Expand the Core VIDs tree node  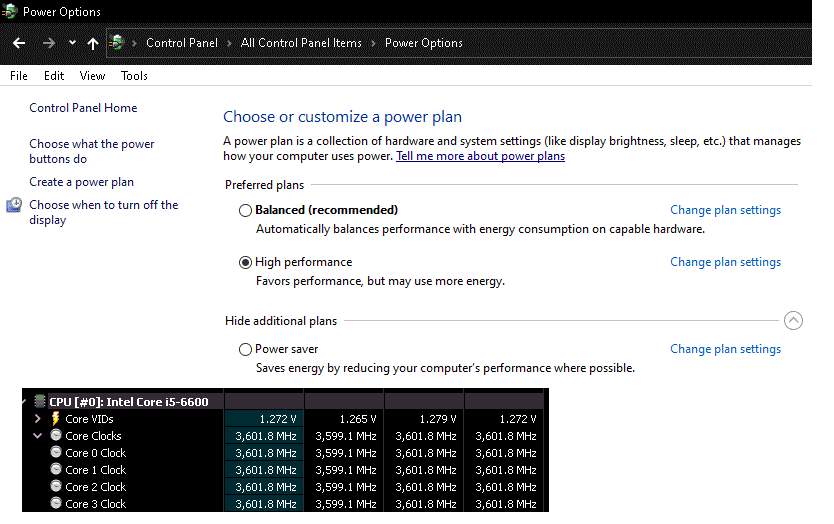coord(38,419)
